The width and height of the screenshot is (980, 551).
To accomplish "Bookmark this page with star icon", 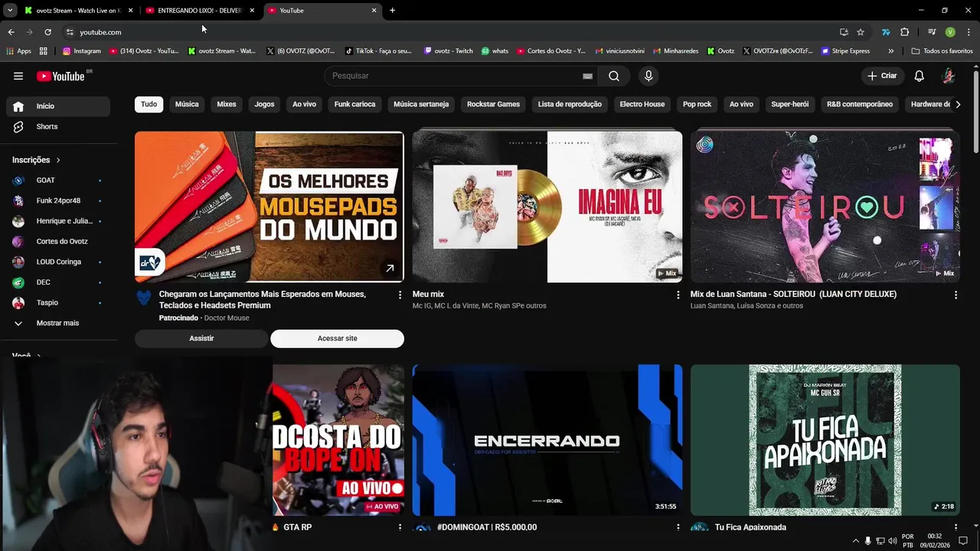I will pyautogui.click(x=861, y=32).
